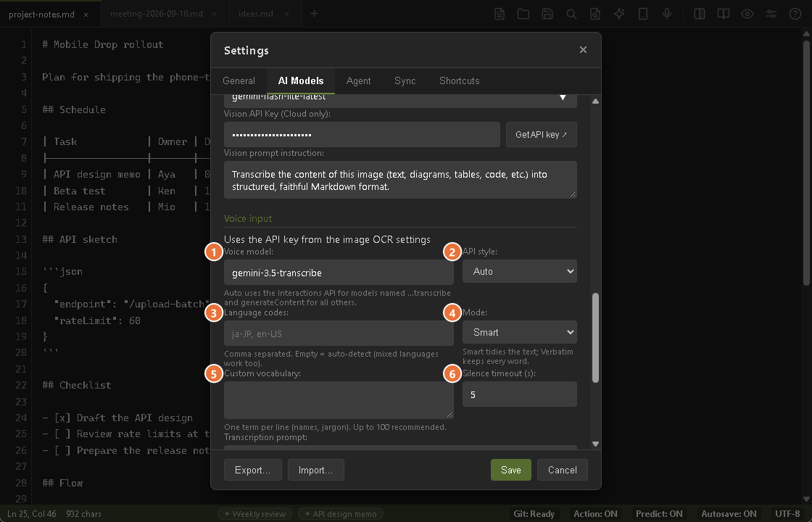Click the magnifying glass search icon
Viewport: 812px width, 522px height.
571,14
